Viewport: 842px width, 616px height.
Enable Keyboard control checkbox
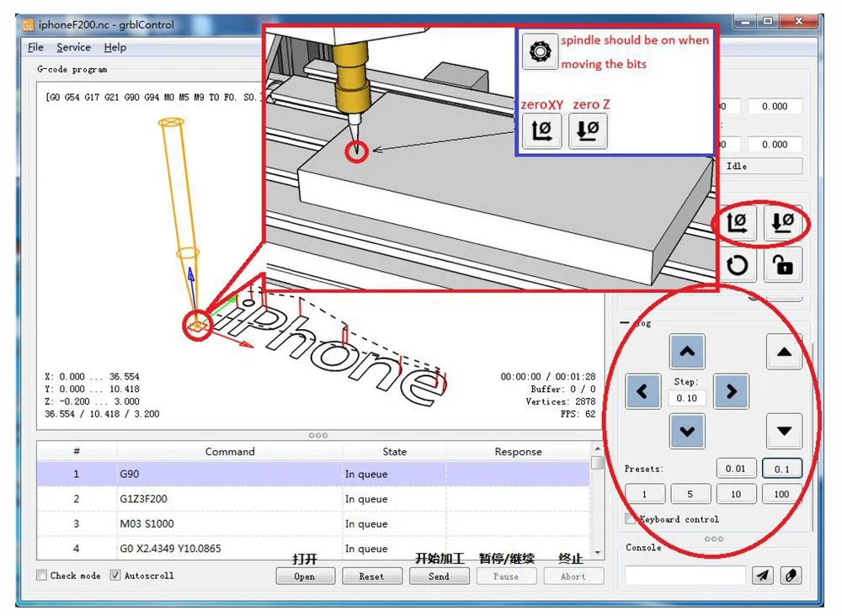631,519
